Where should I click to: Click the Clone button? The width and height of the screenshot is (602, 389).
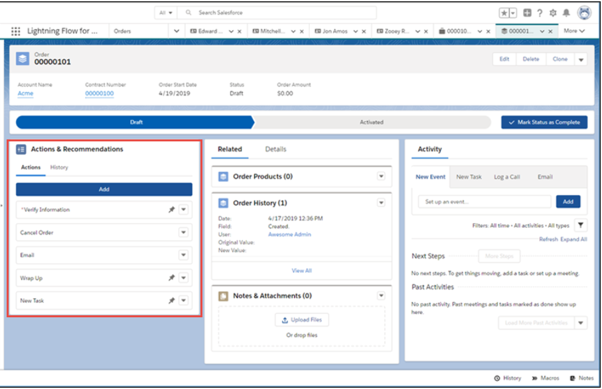pyautogui.click(x=560, y=59)
